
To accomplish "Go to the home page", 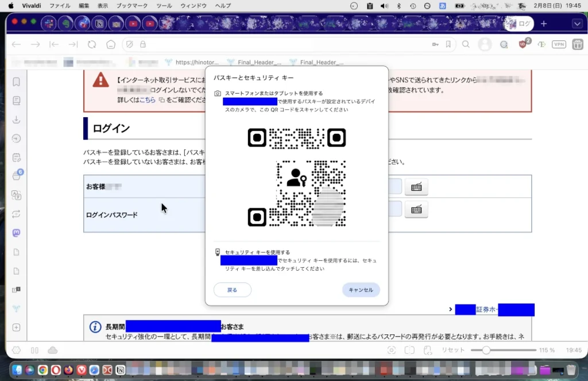I will [x=111, y=44].
